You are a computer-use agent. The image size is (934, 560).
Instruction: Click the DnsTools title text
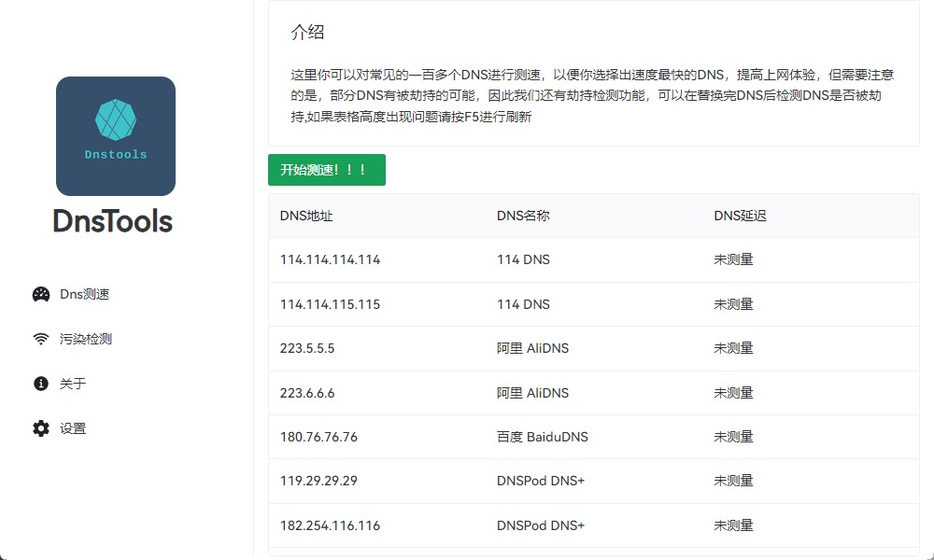113,221
